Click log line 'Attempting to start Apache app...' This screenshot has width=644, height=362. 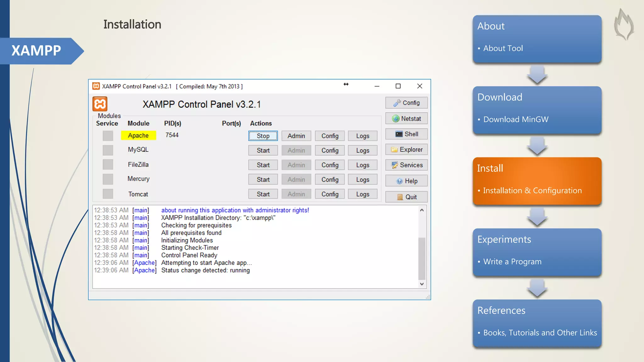[207, 263]
